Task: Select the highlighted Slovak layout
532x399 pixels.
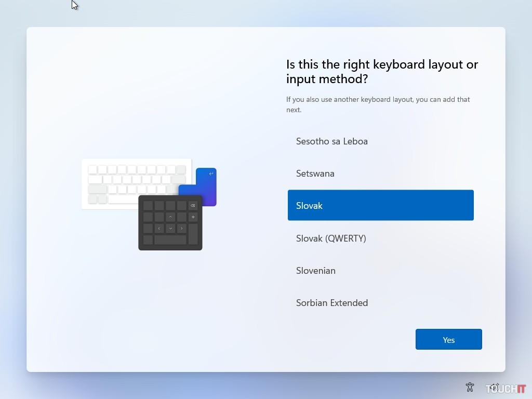Action: tap(380, 206)
